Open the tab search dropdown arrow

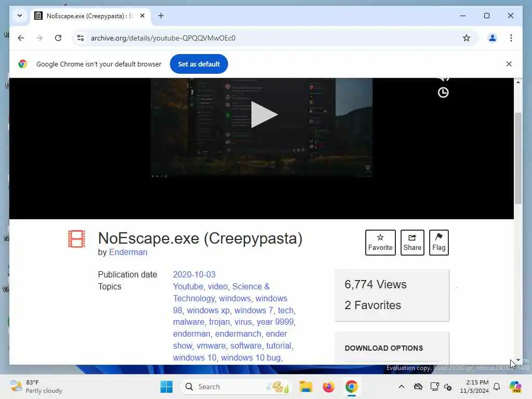click(20, 16)
